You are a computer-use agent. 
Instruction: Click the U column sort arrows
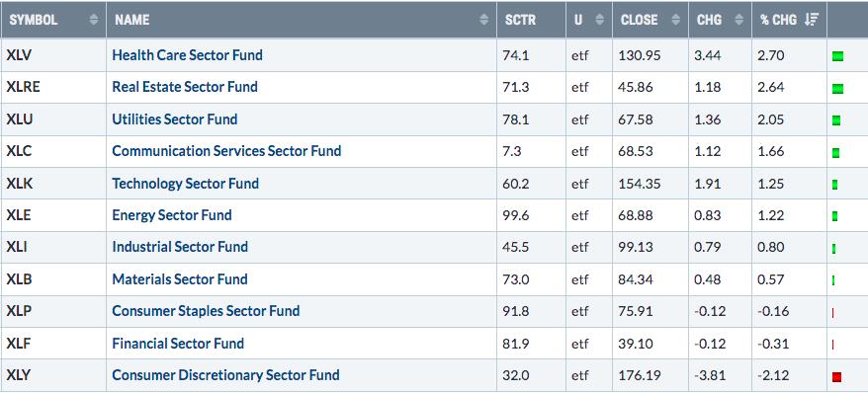click(599, 20)
